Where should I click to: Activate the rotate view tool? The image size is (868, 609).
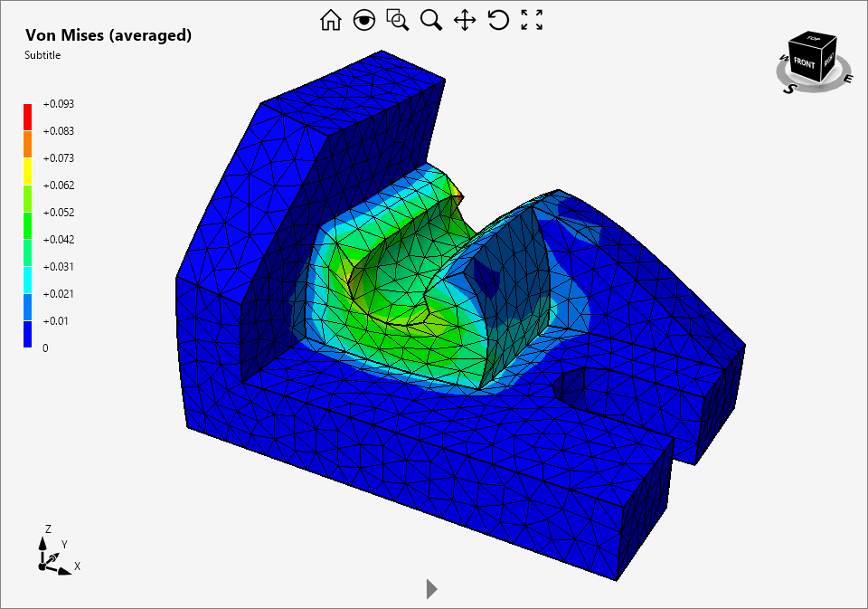[497, 19]
